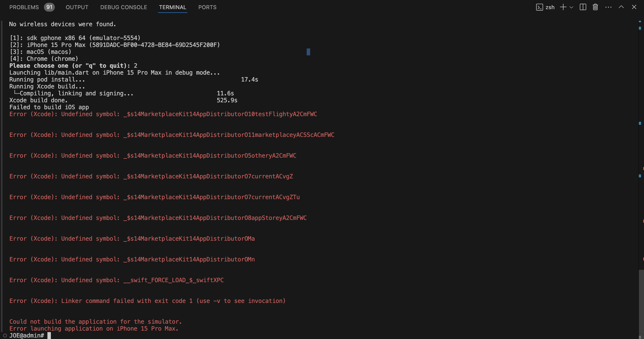Viewport: 644px width, 339px height.
Task: Click the 'Running pod install...' line
Action: tap(47, 80)
